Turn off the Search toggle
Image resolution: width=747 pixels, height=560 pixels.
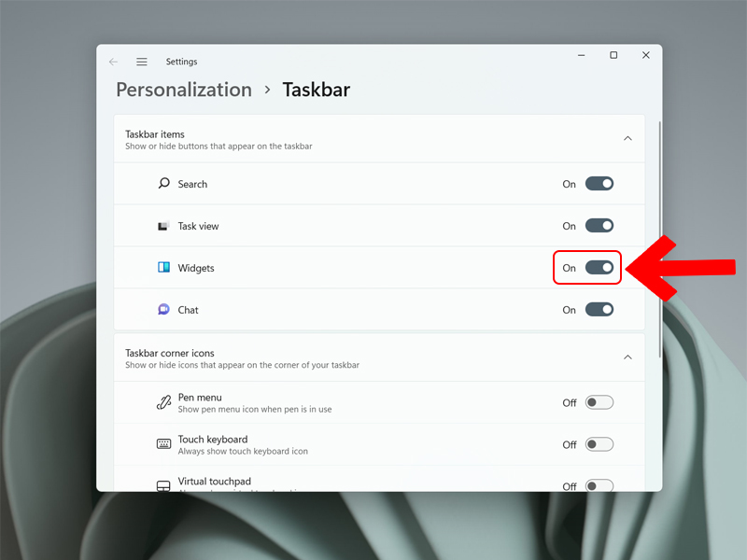[x=598, y=184]
